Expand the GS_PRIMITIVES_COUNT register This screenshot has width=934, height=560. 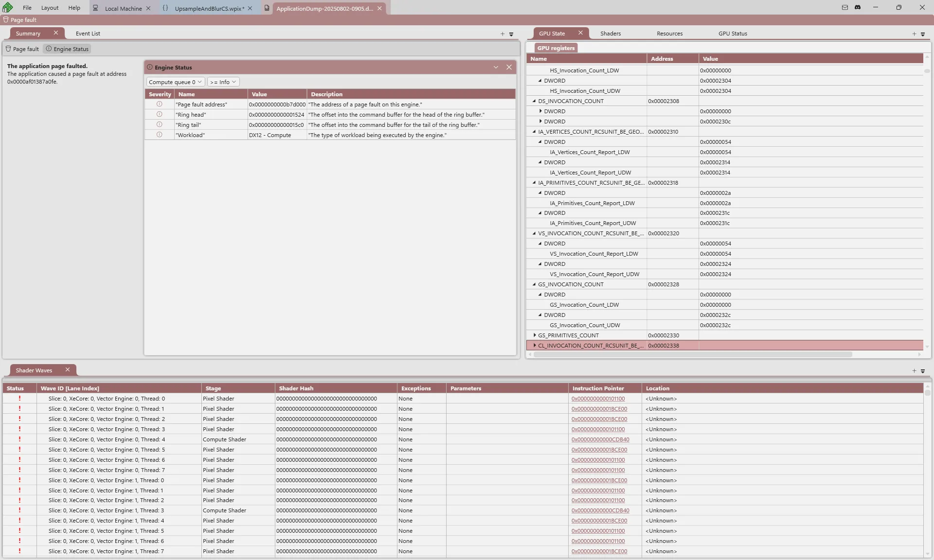[x=535, y=335]
